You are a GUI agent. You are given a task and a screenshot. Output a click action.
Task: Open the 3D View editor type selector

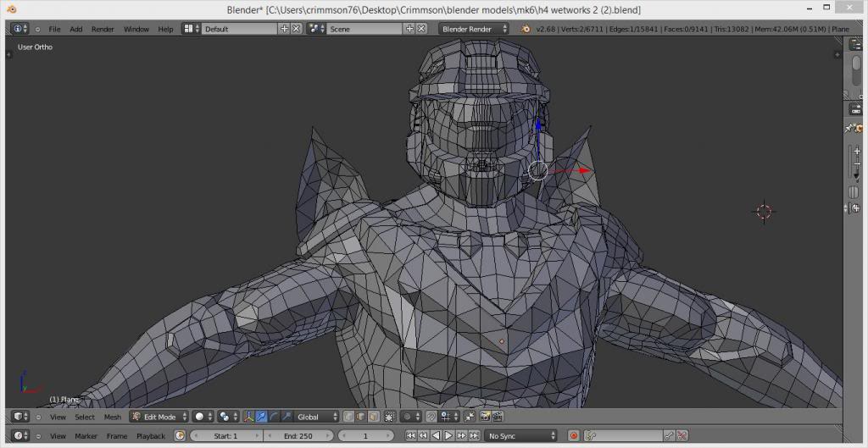tap(20, 417)
